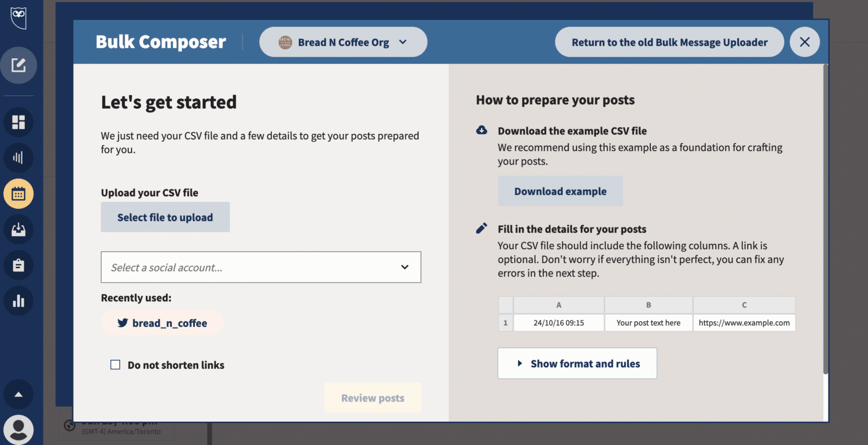
Task: Click the Review posts button
Action: tap(372, 398)
